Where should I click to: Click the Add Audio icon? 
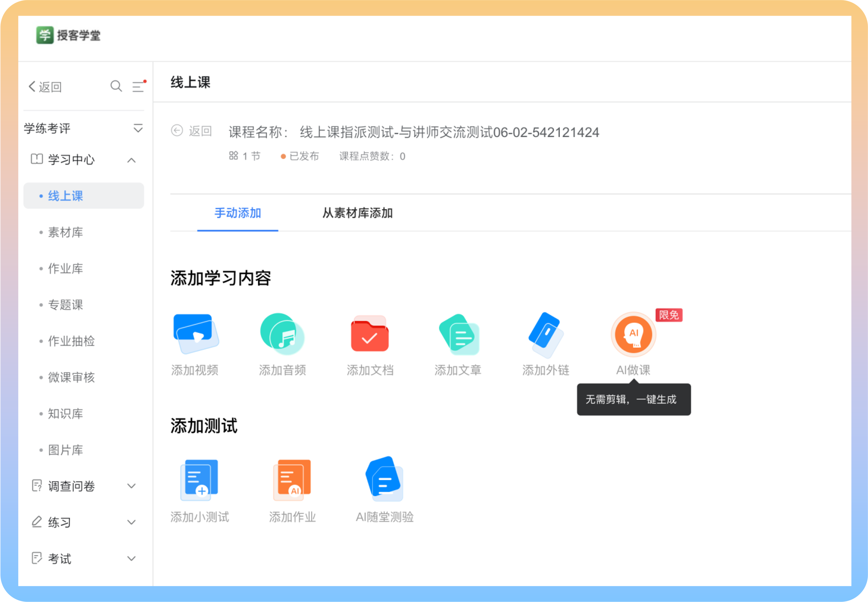pos(282,334)
